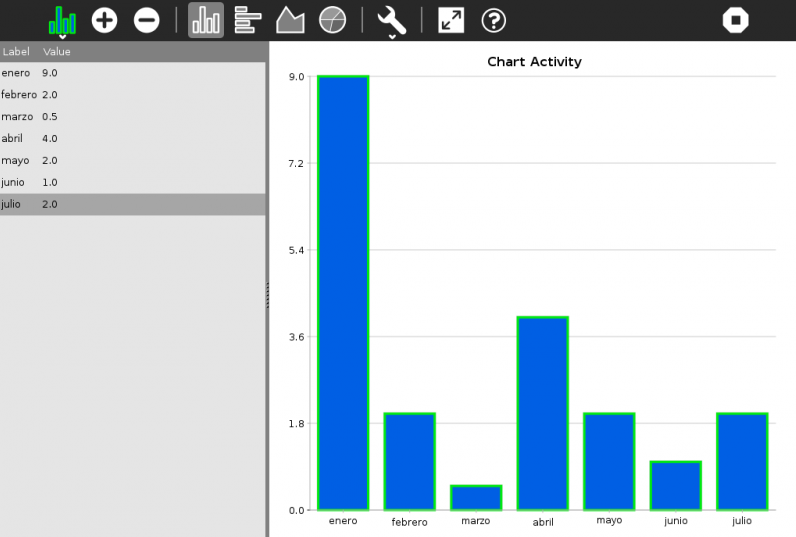
Task: Open the Chart activity menu icon
Action: tap(62, 20)
